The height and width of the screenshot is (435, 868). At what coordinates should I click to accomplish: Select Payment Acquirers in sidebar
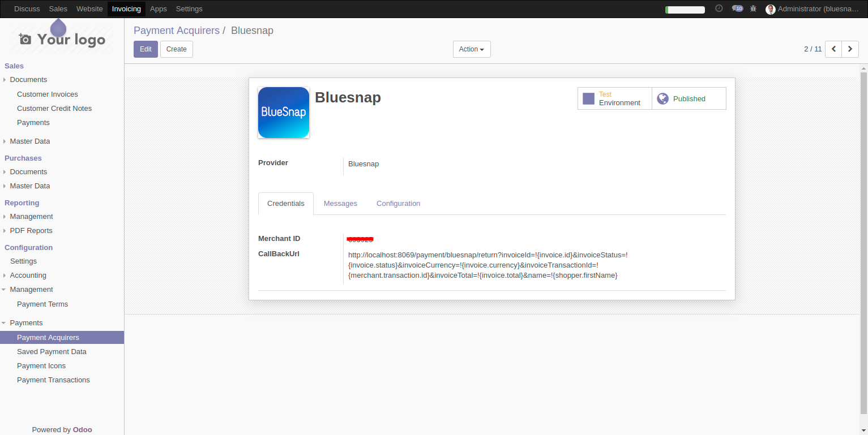[62, 338]
